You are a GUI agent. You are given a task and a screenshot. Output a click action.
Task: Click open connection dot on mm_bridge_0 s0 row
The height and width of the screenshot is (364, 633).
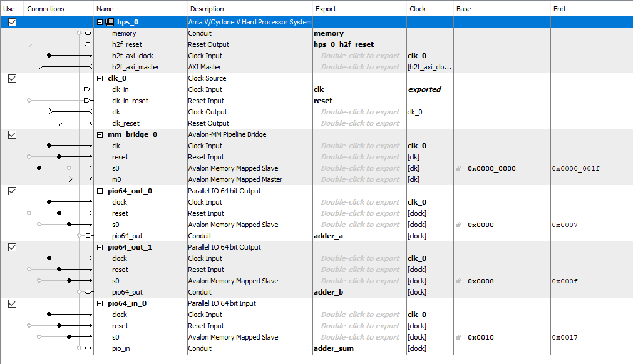(69, 168)
